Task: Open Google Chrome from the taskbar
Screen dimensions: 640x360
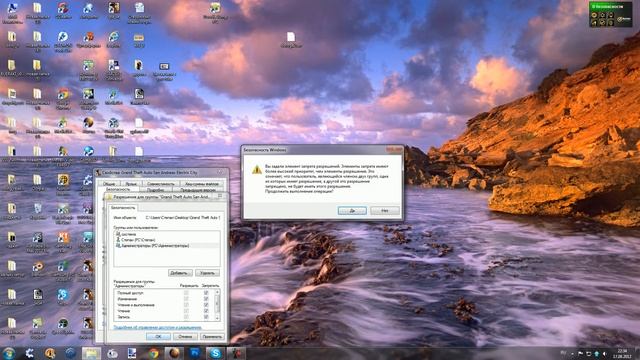Action: pyautogui.click(x=153, y=353)
